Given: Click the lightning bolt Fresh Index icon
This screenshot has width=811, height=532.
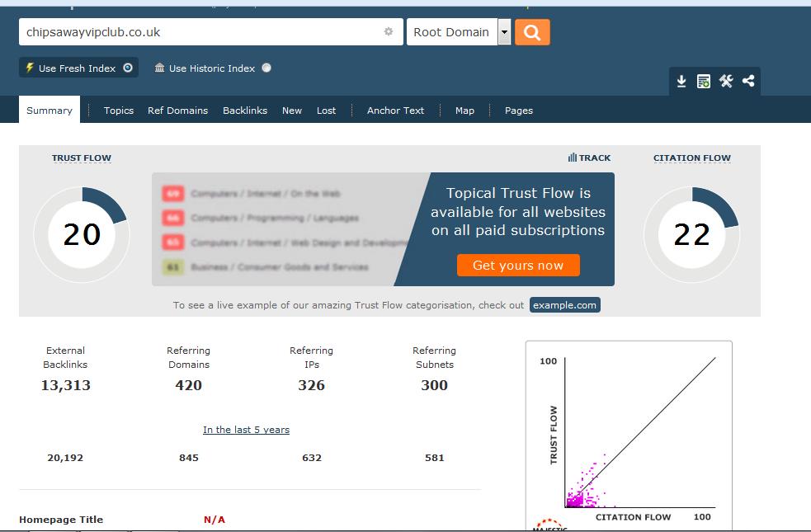Looking at the screenshot, I should pyautogui.click(x=30, y=68).
